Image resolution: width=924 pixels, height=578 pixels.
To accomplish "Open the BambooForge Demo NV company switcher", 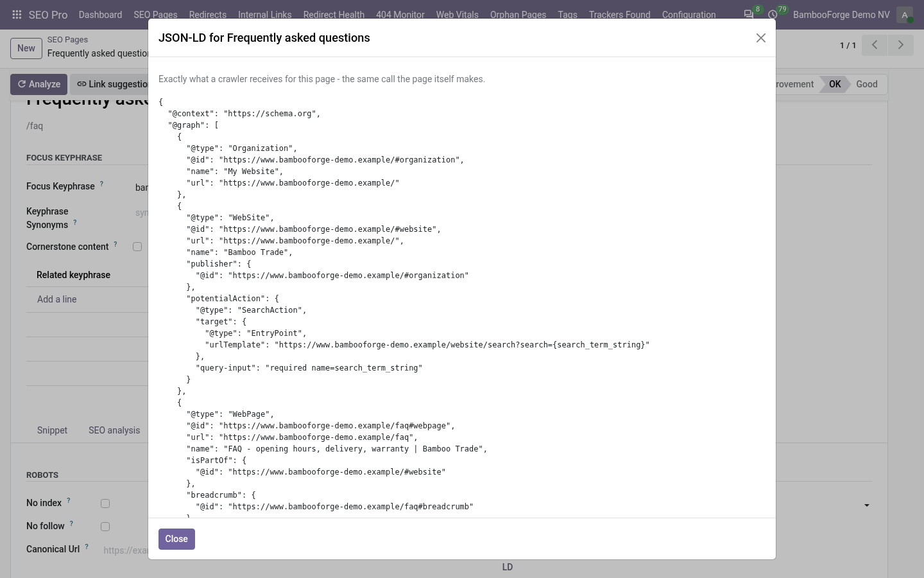I will [841, 15].
